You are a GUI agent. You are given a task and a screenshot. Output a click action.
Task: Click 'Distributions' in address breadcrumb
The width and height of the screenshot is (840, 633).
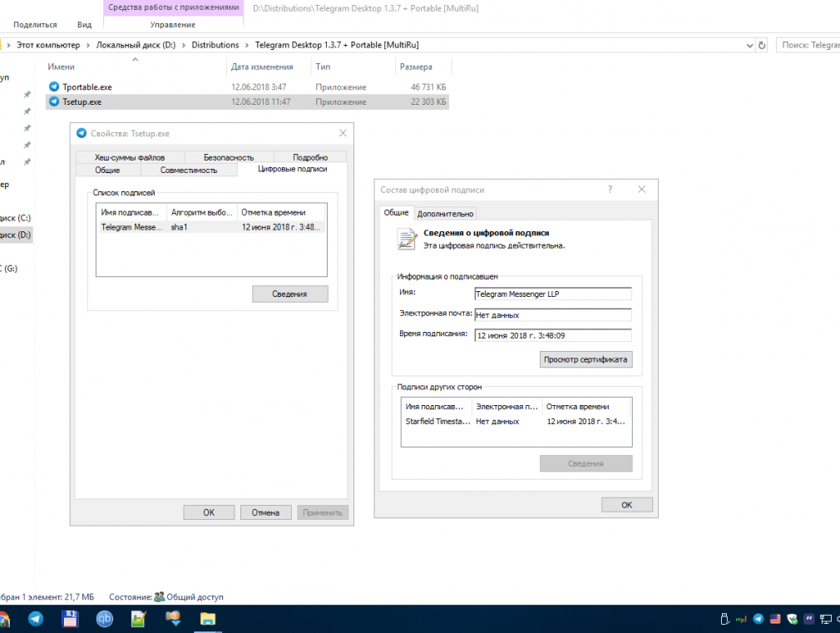coord(215,45)
